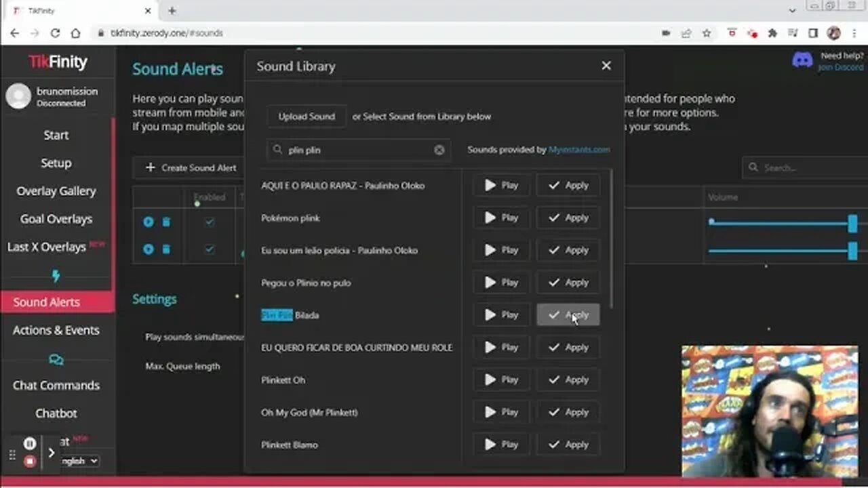Click the Discord logo icon

802,60
